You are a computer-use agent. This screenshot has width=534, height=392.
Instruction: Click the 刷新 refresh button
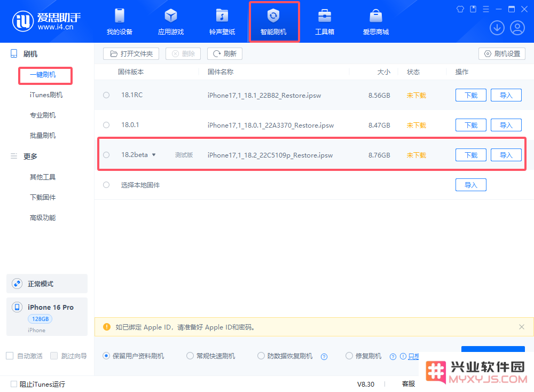point(225,54)
